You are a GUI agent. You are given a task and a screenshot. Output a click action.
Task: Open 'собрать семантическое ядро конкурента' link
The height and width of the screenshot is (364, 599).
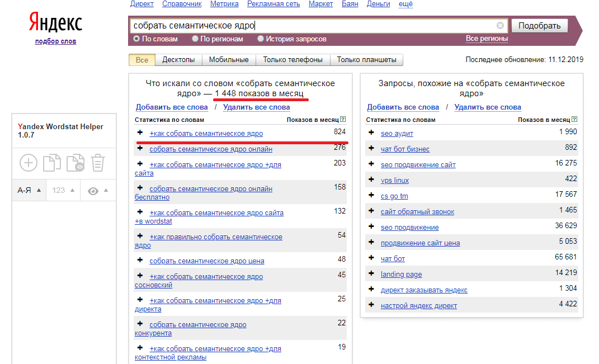[x=190, y=329]
